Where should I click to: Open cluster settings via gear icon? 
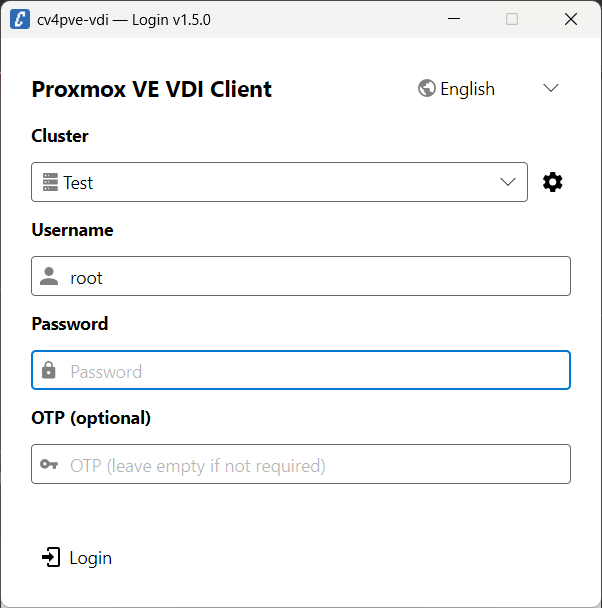click(x=552, y=182)
